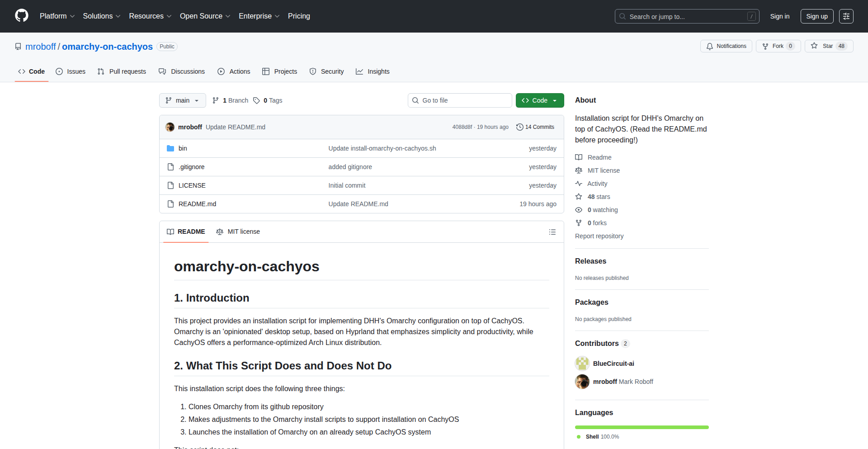Click the Go to file search field
The image size is (868, 449).
[x=460, y=100]
